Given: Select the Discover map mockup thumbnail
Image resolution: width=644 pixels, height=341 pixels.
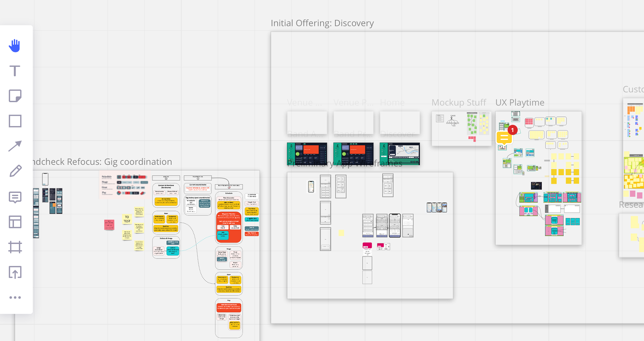Looking at the screenshot, I should [399, 154].
